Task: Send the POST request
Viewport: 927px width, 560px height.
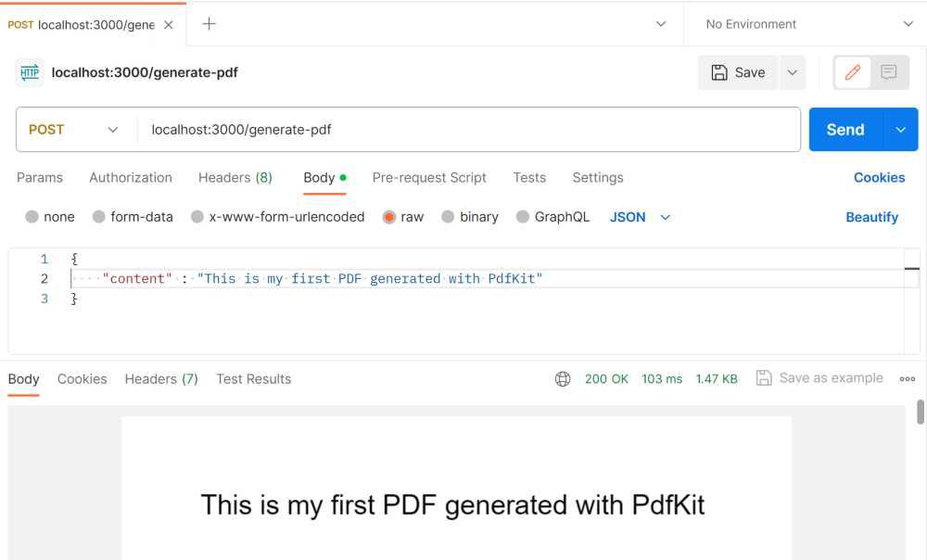Action: pos(845,130)
